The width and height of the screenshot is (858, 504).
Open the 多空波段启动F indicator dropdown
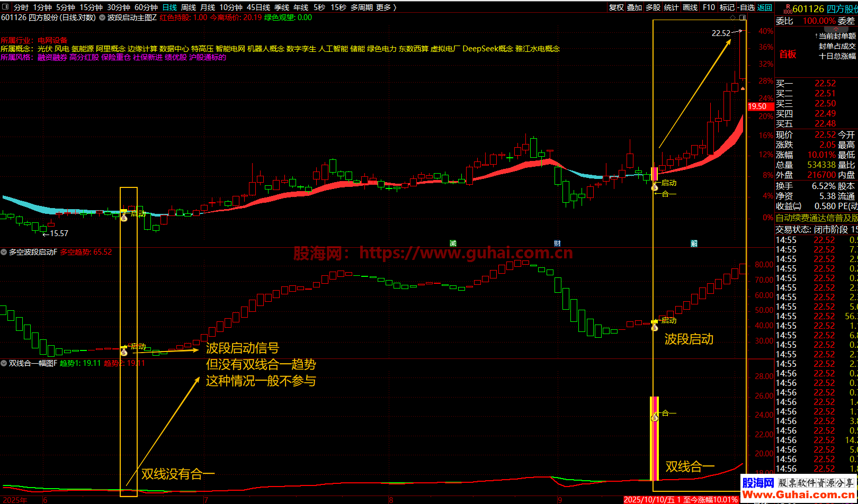tap(5, 252)
